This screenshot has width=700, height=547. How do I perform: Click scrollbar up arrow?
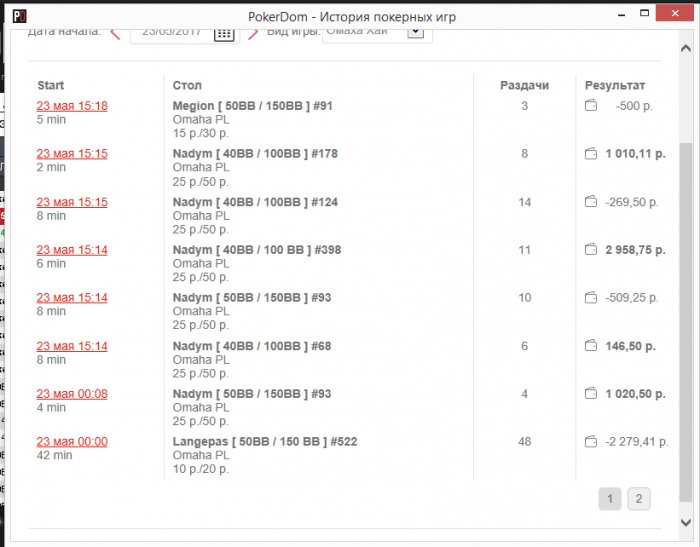(x=686, y=49)
